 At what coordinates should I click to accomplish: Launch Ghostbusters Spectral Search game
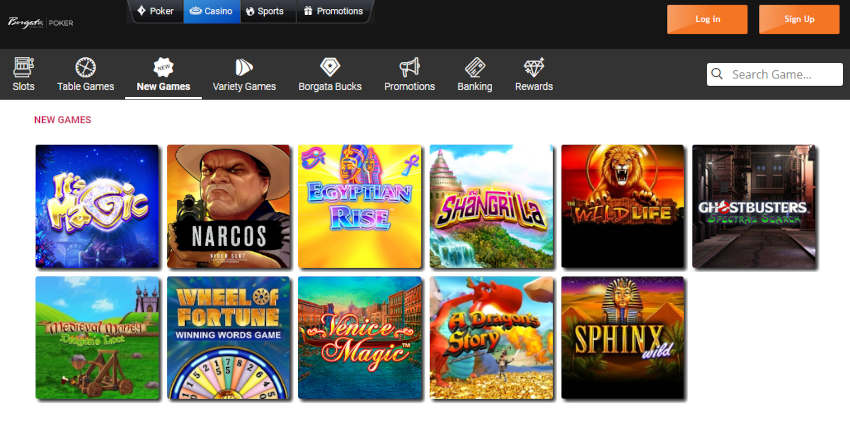pyautogui.click(x=754, y=206)
